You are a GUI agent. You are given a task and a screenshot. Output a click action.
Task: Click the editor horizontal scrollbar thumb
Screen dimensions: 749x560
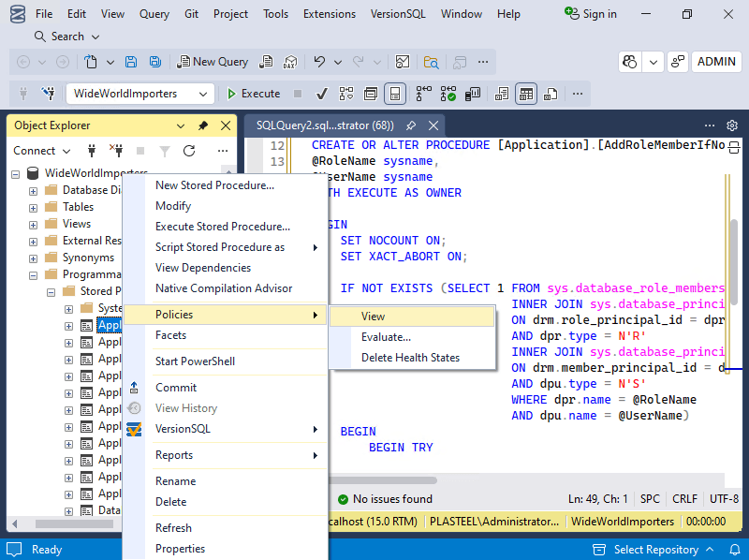pos(383,480)
